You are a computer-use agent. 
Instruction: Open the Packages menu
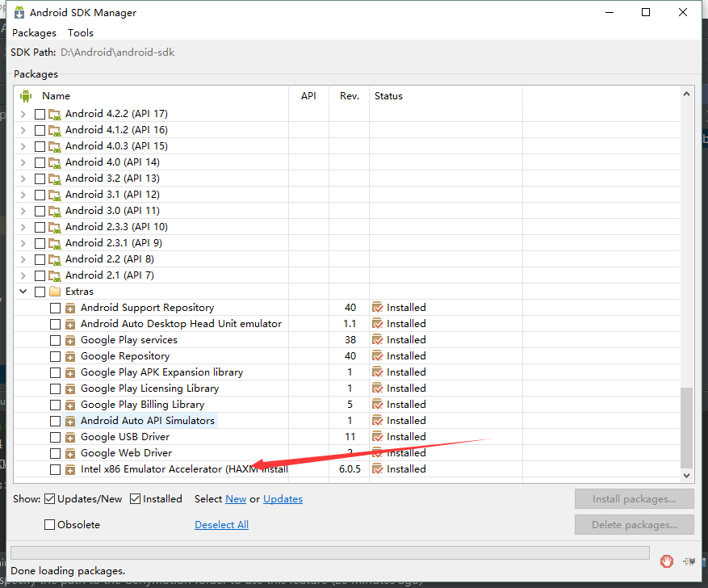[35, 33]
